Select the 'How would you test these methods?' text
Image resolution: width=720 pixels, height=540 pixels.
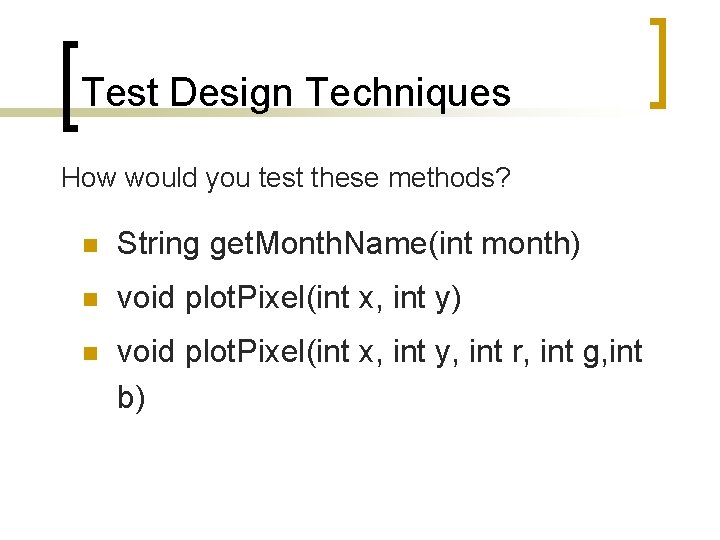pos(286,178)
